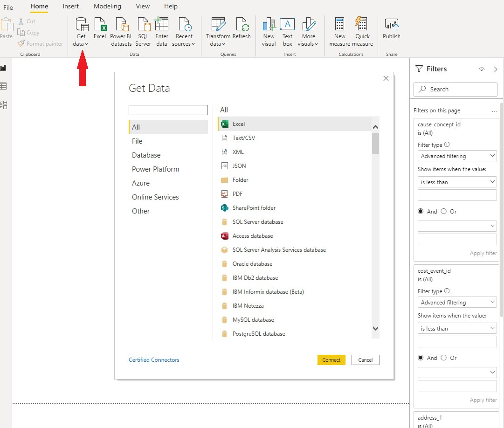The width and height of the screenshot is (504, 428).
Task: Select And radio for cause_concept_id filter
Action: 421,211
